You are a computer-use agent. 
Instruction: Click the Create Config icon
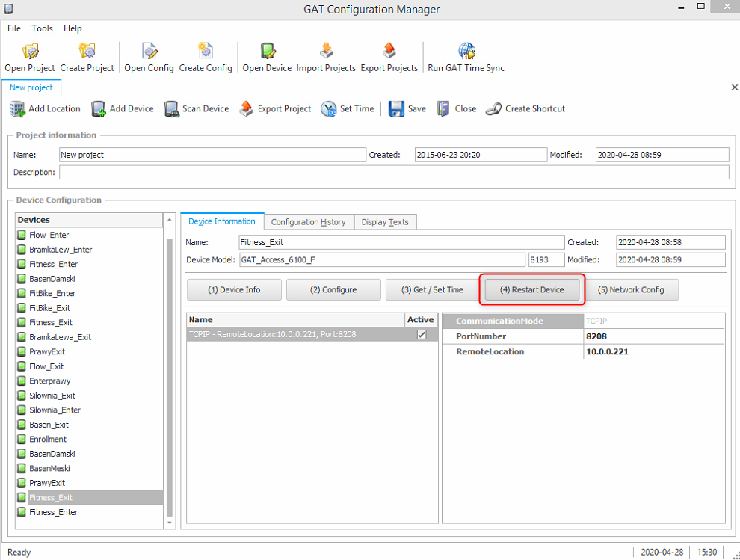pos(206,52)
